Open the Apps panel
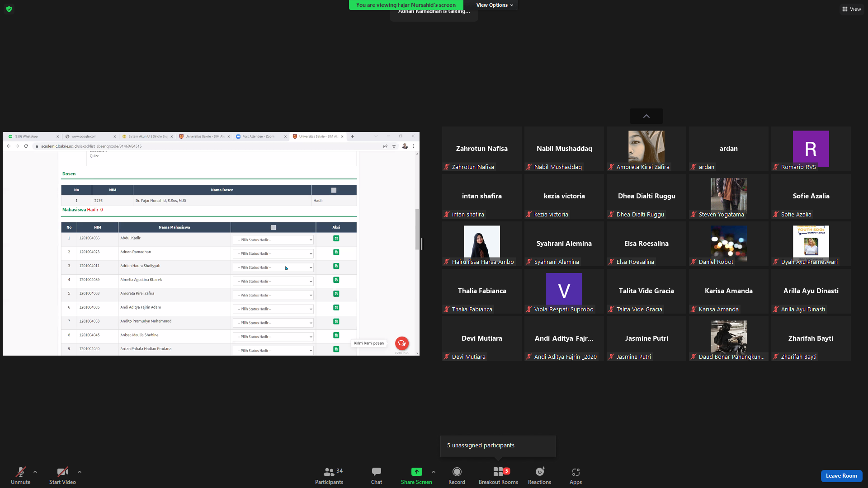868x488 pixels. pyautogui.click(x=576, y=475)
